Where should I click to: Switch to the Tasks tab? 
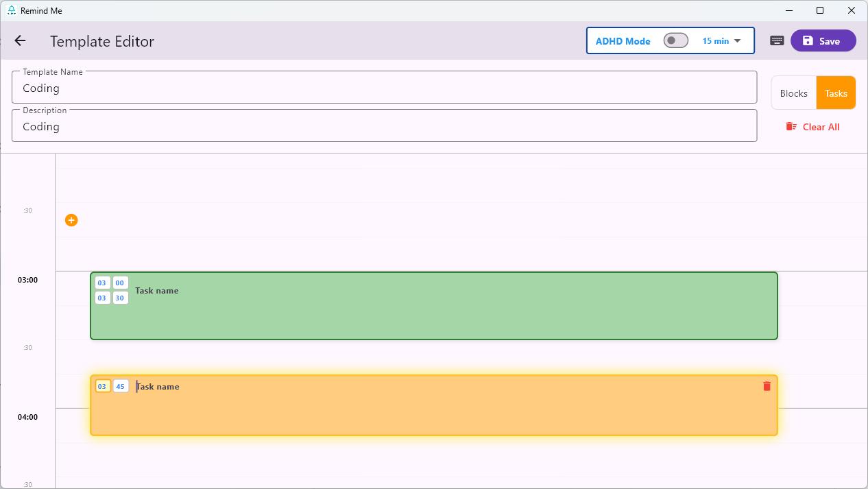click(x=836, y=93)
